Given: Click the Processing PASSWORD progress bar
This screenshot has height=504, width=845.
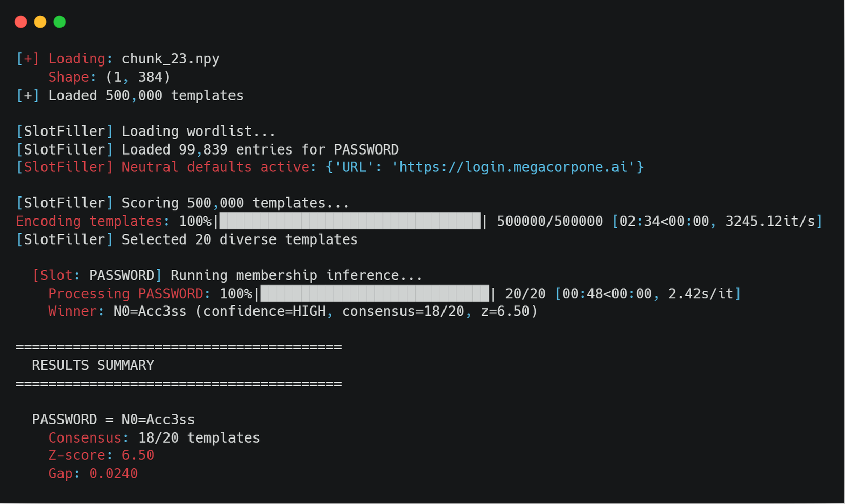Looking at the screenshot, I should click(x=374, y=294).
